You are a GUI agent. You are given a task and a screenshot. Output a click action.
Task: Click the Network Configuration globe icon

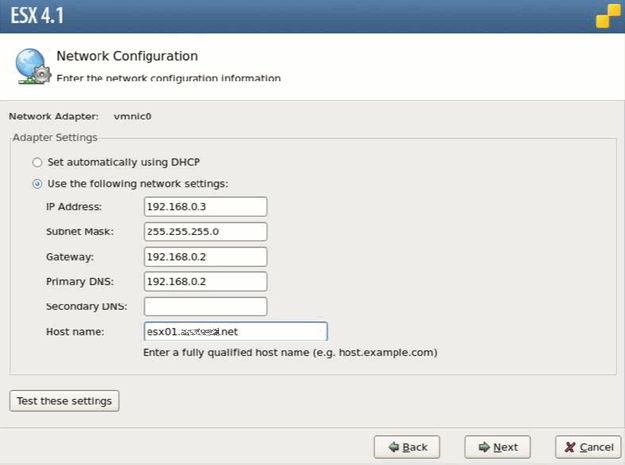tap(32, 66)
